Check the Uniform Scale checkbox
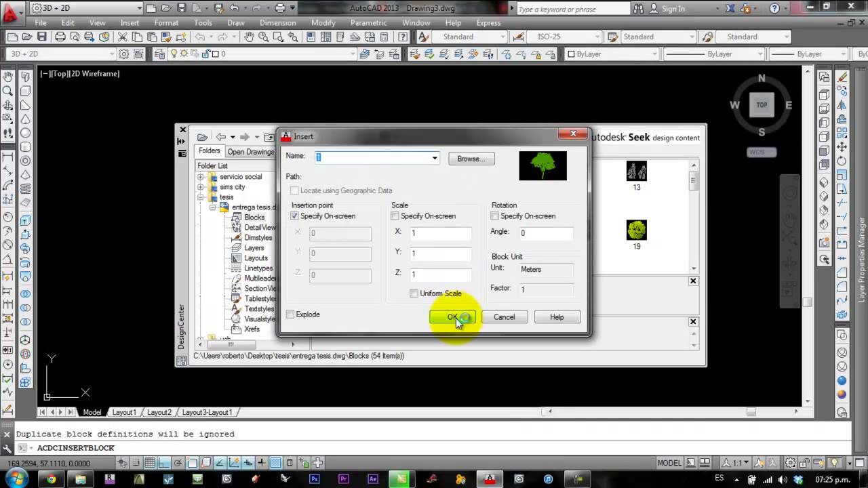868x488 pixels. [x=414, y=293]
